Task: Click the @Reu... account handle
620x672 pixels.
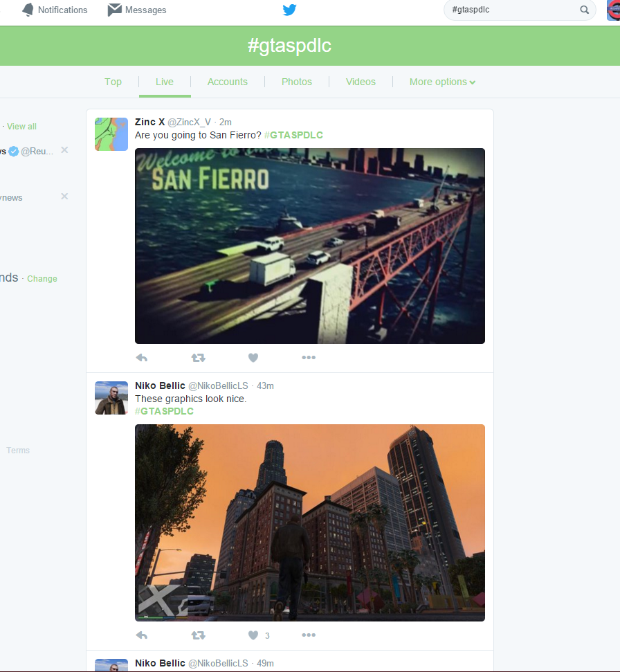Action: coord(37,152)
